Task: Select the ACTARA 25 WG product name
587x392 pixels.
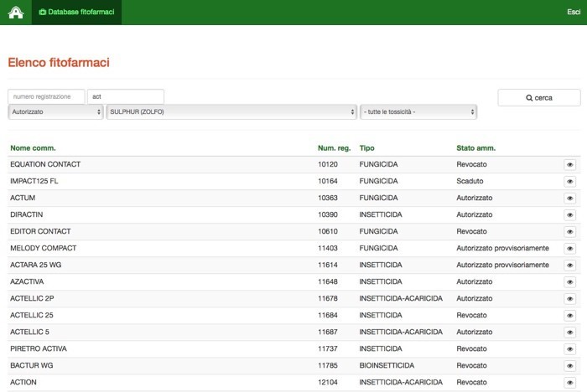Action: [35, 265]
